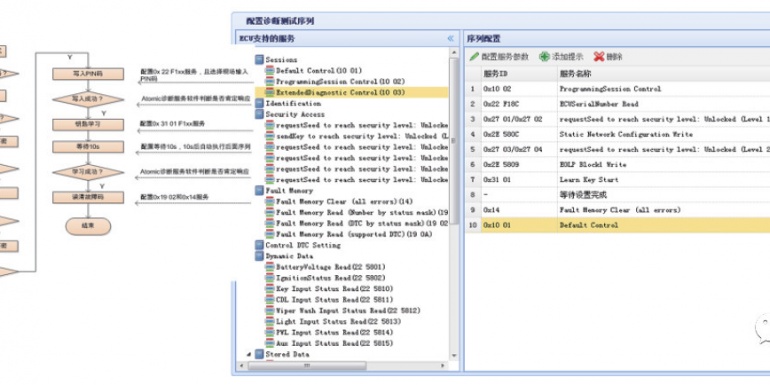The height and width of the screenshot is (385, 770).
Task: Click the 写入PIN码 flowchart box
Action: point(88,74)
